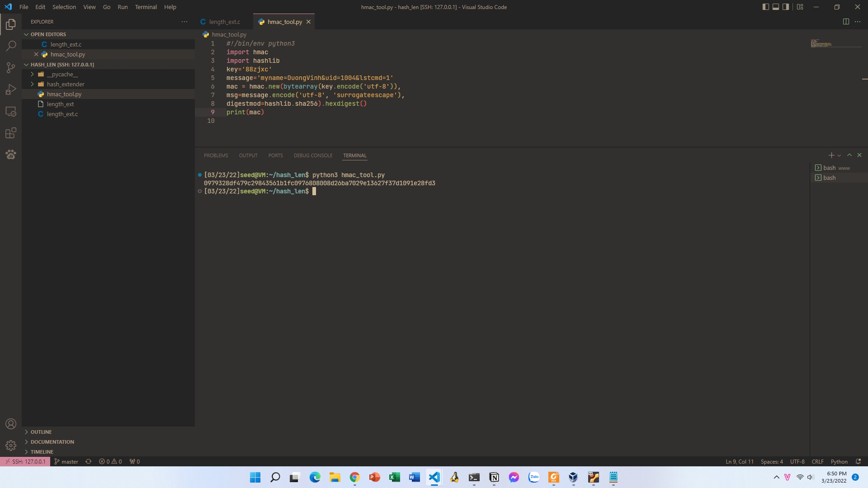Split the editor right
Image resolution: width=868 pixels, height=488 pixels.
[x=846, y=22]
